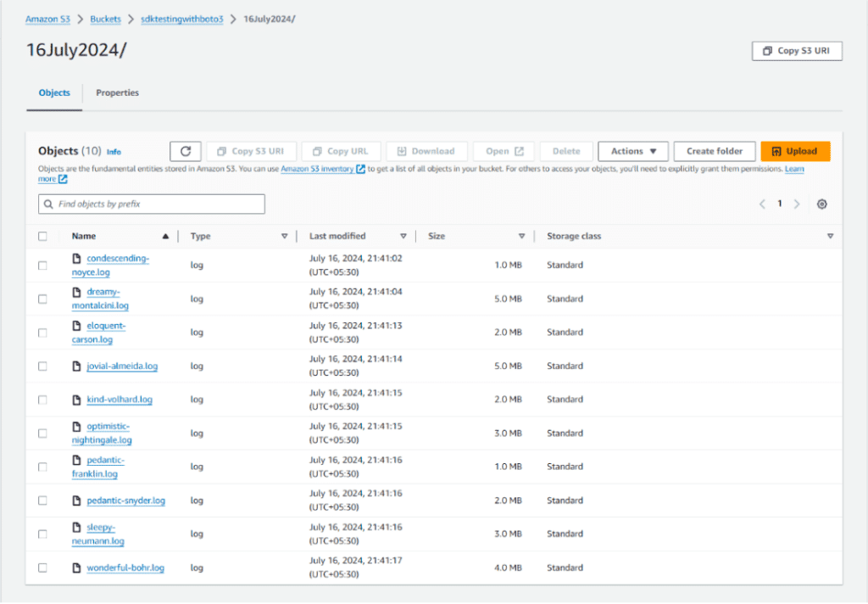Viewport: 868px width, 604px height.
Task: Toggle the Name column sort arrow
Action: pos(165,236)
